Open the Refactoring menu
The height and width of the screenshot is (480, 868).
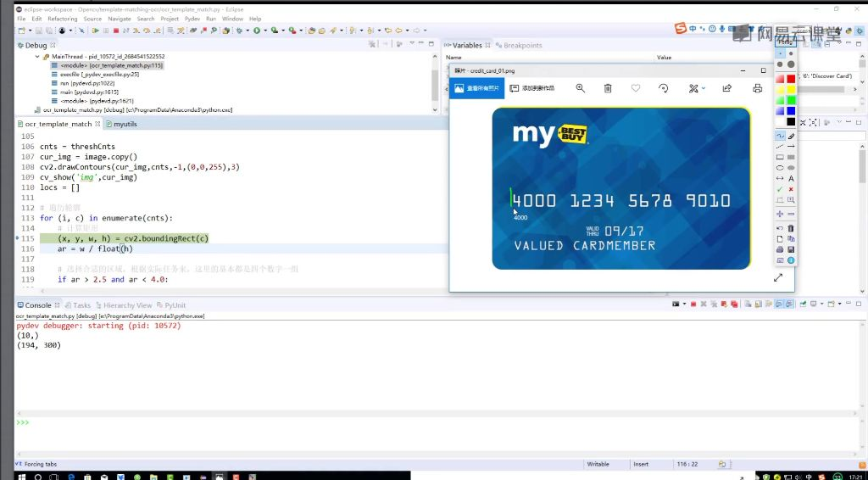point(63,19)
